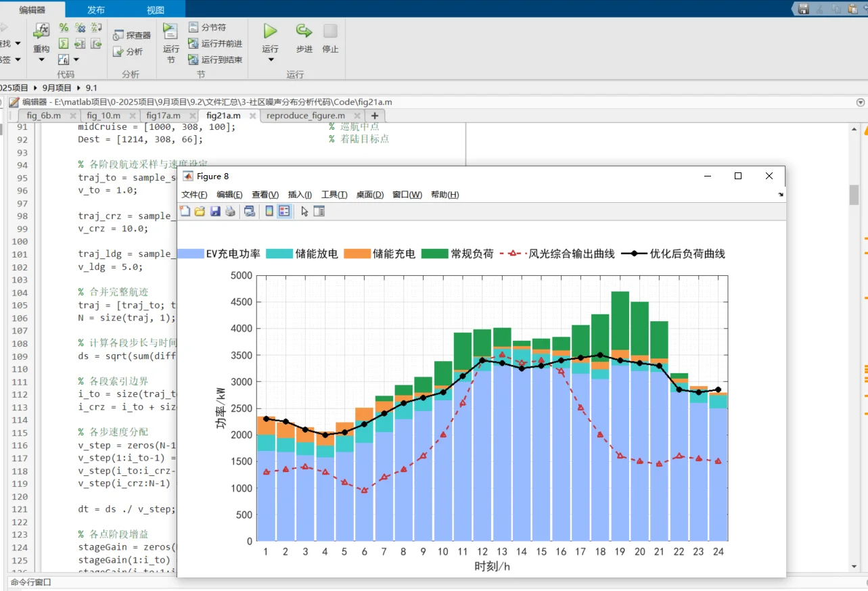Open the Property Inspector icon in the Figure toolbar

319,212
